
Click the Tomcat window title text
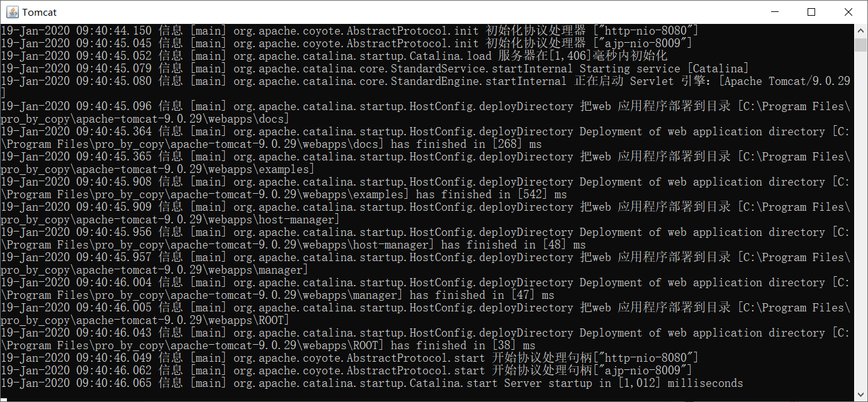point(38,12)
